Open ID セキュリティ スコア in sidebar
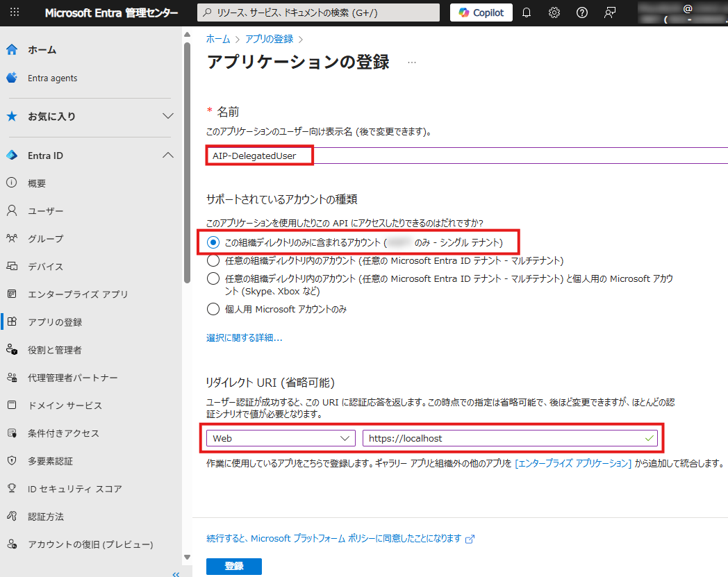The width and height of the screenshot is (728, 577). (x=75, y=489)
